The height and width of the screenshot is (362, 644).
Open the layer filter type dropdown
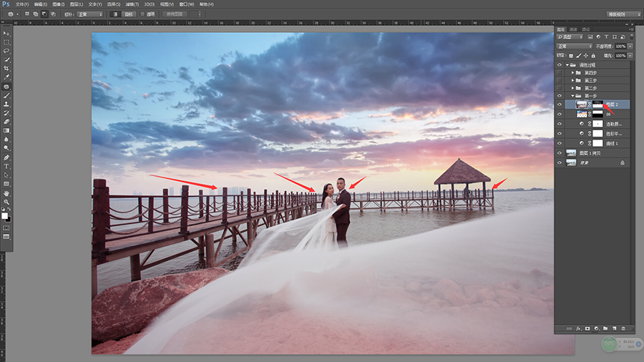click(570, 37)
